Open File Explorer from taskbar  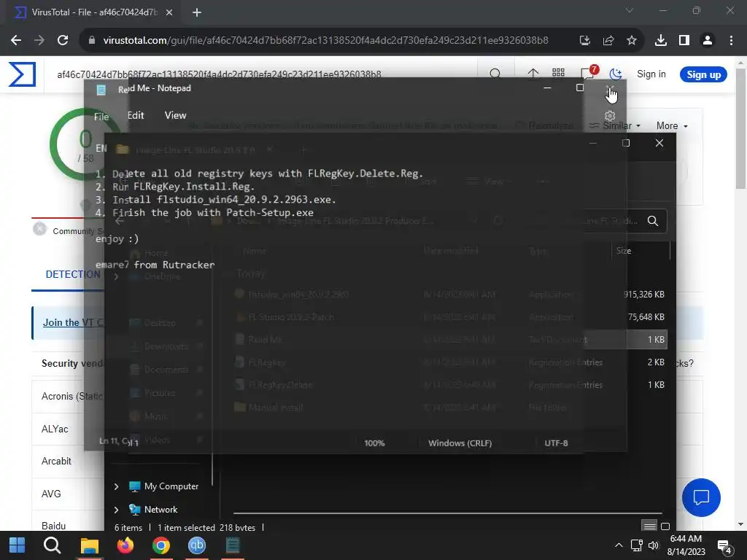[x=89, y=545]
